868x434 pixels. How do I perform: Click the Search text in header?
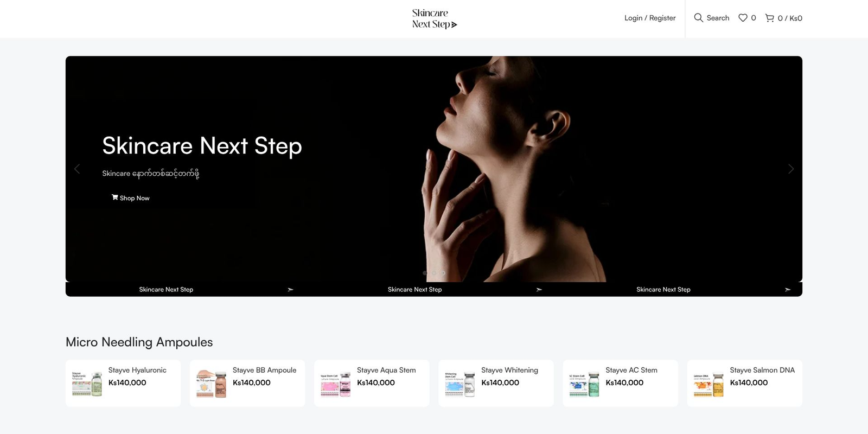point(718,18)
